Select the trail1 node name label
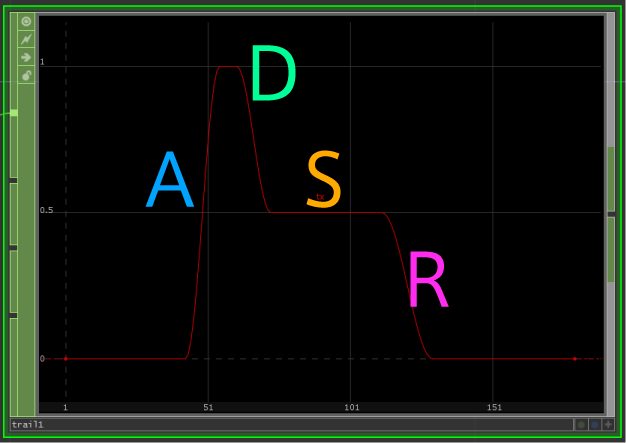 pyautogui.click(x=28, y=425)
